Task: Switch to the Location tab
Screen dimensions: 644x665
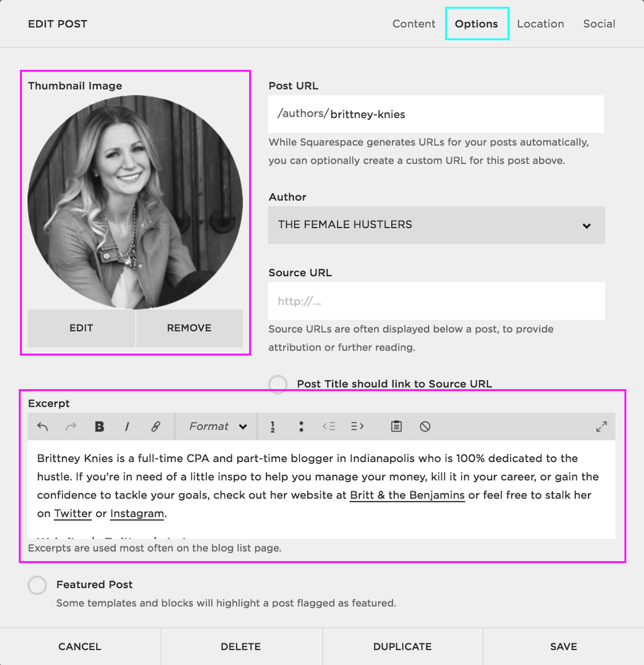Action: 540,23
